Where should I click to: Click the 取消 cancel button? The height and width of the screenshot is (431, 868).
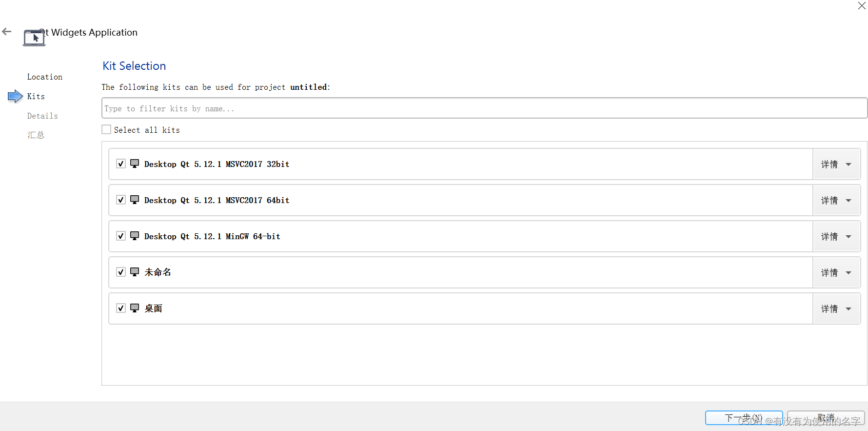[826, 418]
